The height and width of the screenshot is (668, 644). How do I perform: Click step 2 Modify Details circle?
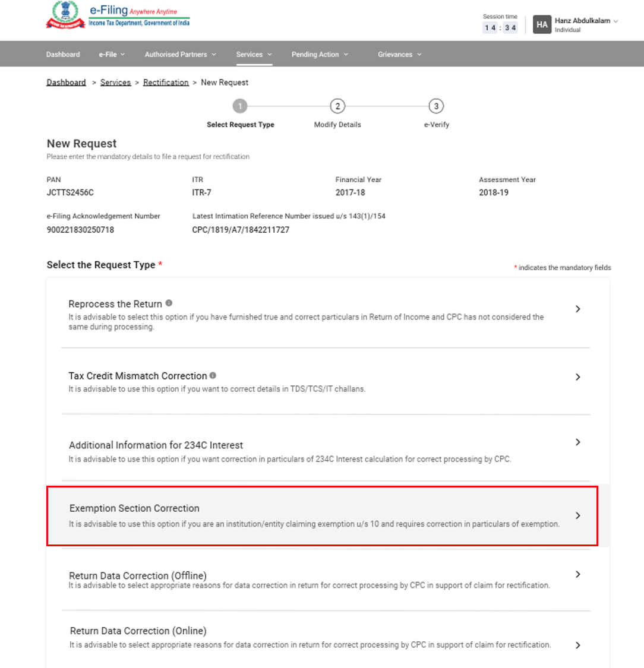[x=337, y=106]
